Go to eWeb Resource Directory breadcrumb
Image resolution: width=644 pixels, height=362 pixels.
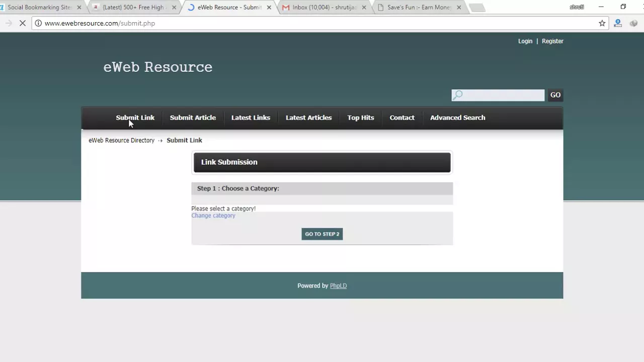[x=121, y=140]
